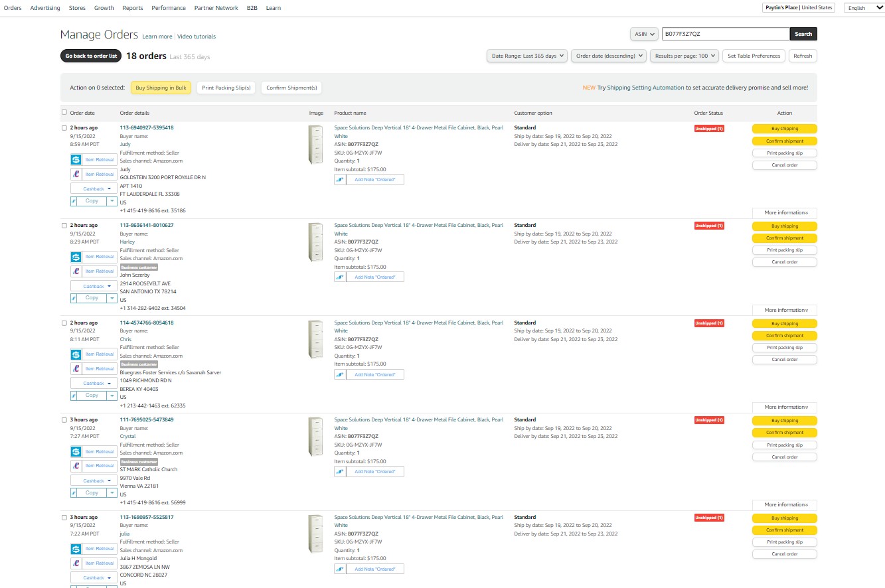The image size is (885, 588).
Task: Select the checkbox for order 113-6940927-5395418
Action: pyautogui.click(x=64, y=128)
